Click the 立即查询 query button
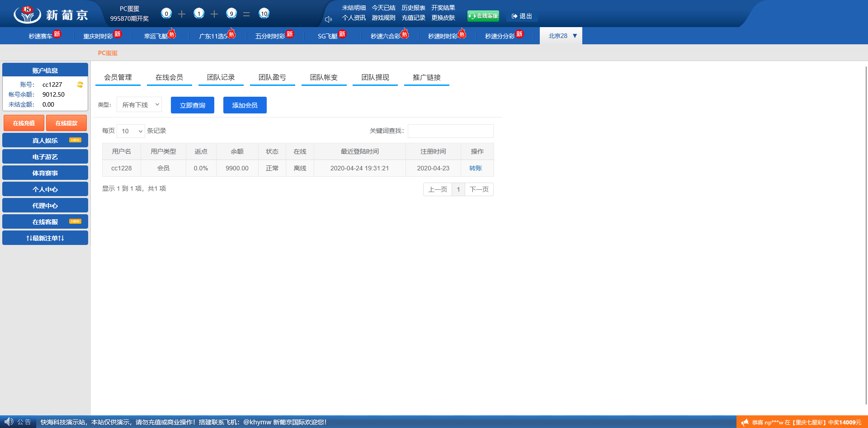This screenshot has width=868, height=428. click(192, 105)
